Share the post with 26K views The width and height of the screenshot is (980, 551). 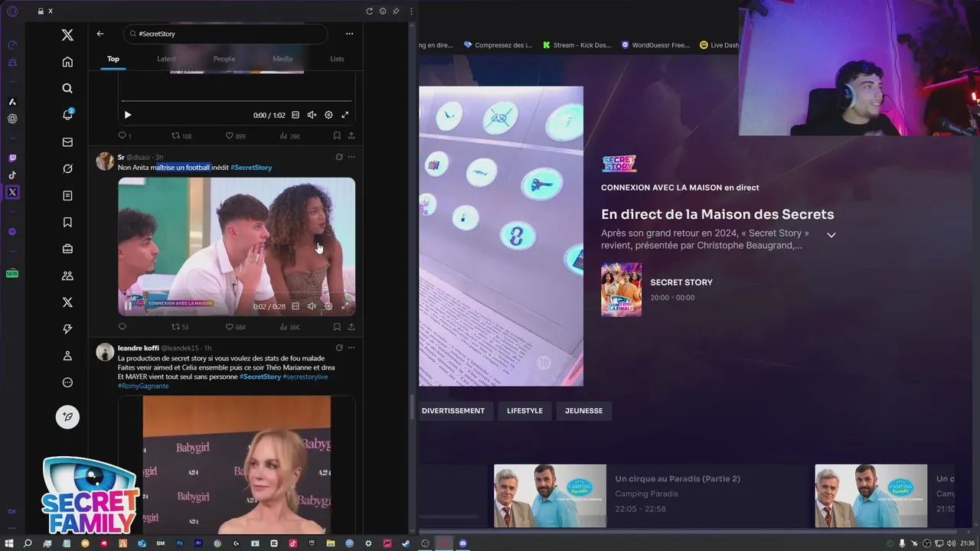(351, 135)
